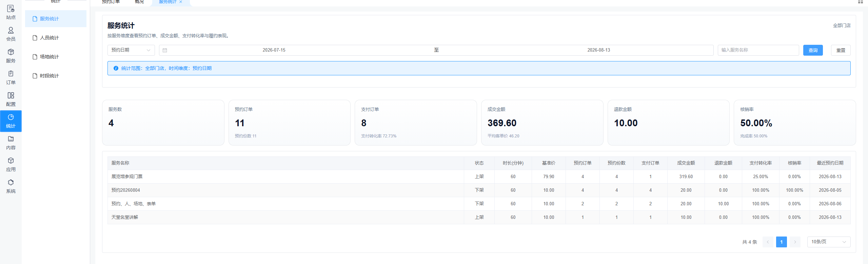The image size is (868, 264).
Task: Click the 成交金额 column header in the table
Action: pyautogui.click(x=686, y=163)
